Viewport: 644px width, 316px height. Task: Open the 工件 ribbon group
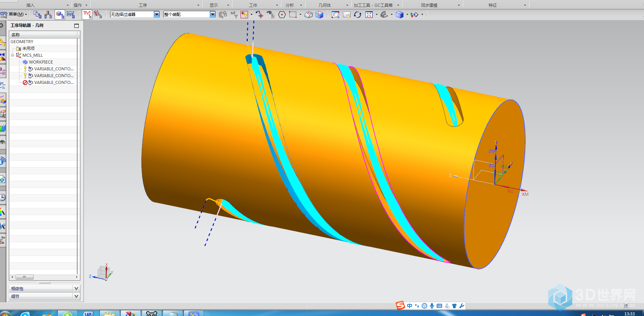point(253,5)
